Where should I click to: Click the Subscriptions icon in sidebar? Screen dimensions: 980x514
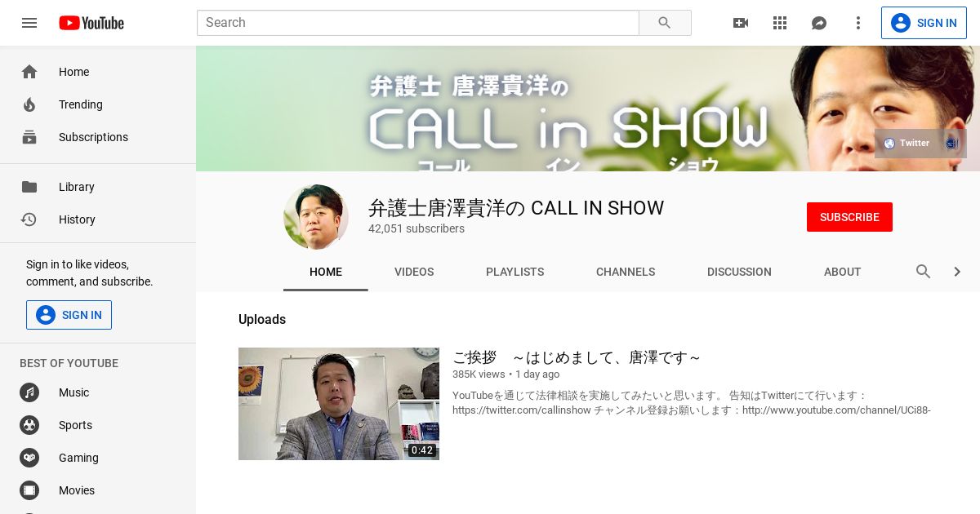(29, 137)
